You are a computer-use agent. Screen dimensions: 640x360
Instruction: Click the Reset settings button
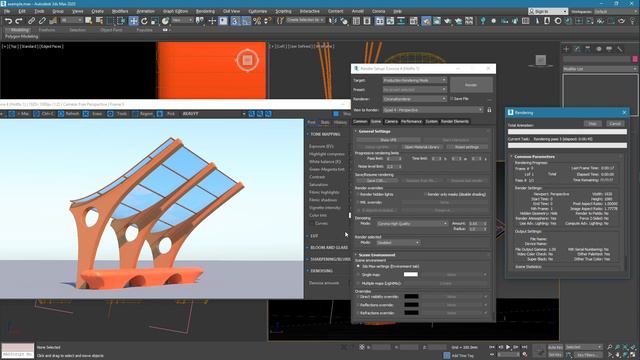tap(467, 147)
